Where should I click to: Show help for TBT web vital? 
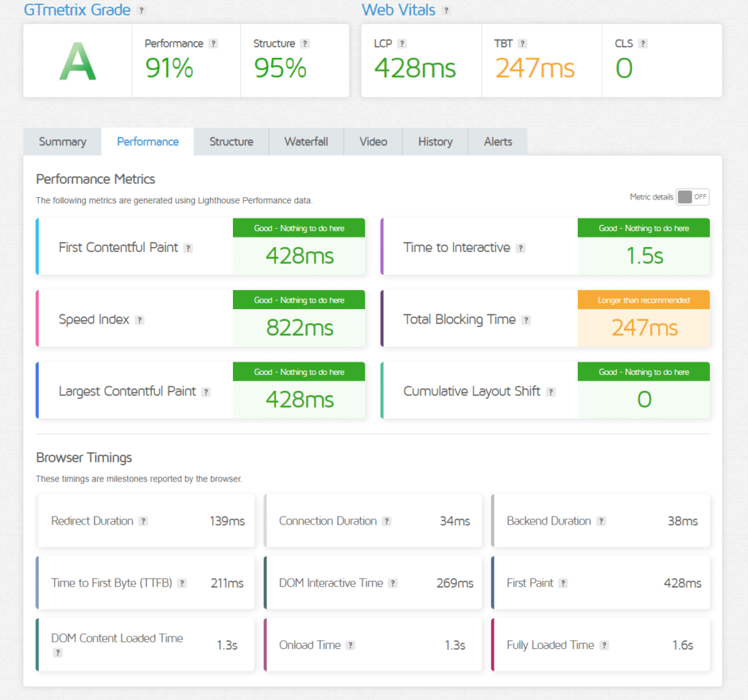(523, 43)
